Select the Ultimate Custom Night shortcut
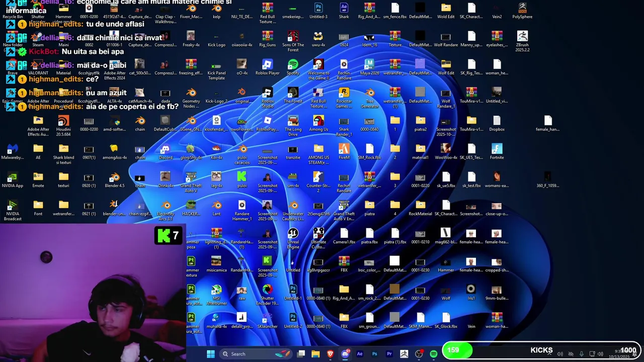 point(318,238)
